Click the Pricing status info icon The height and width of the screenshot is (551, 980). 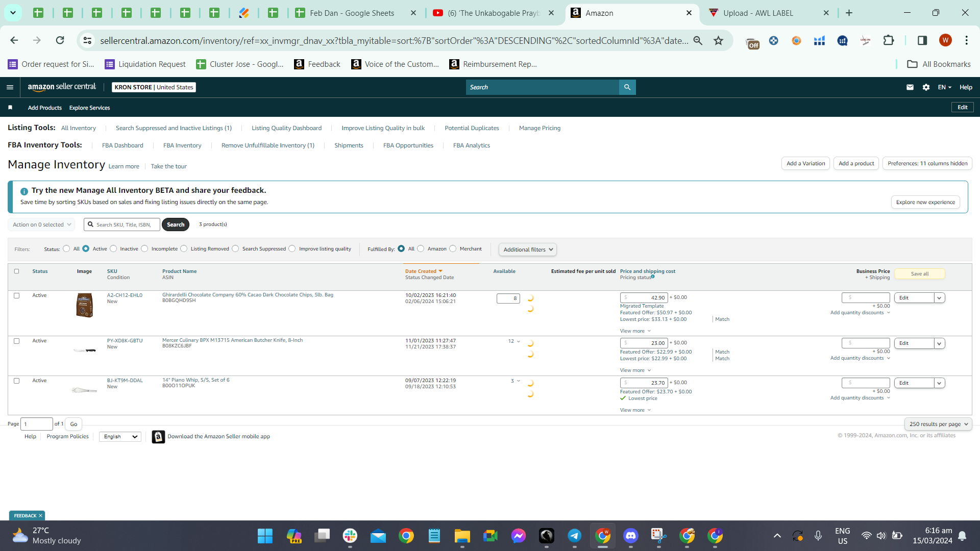click(x=653, y=277)
